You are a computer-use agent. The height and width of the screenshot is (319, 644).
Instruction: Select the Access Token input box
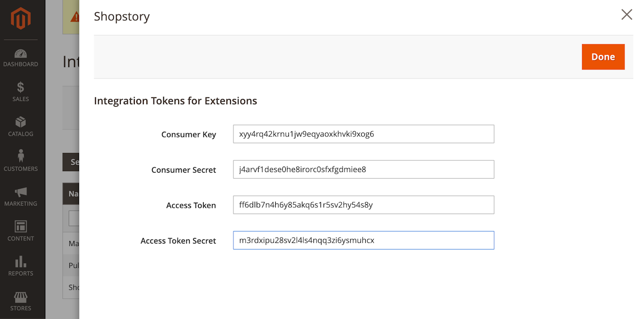(363, 205)
